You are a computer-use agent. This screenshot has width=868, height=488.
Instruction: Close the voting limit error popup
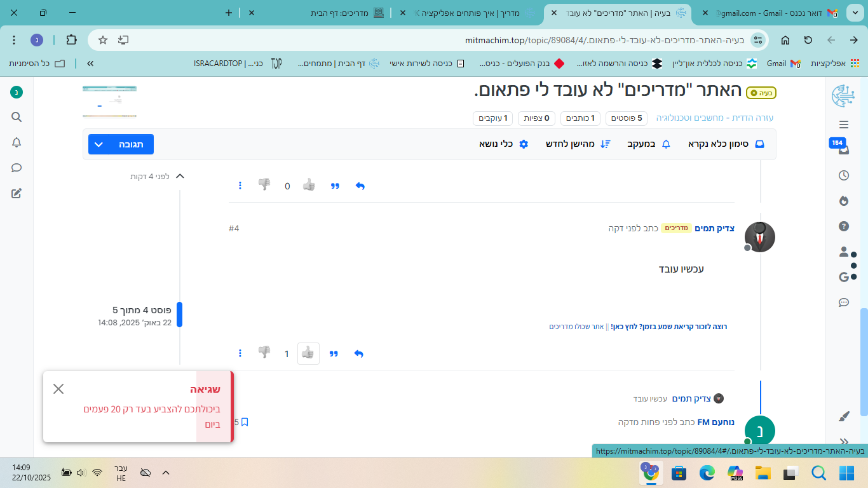click(x=59, y=389)
